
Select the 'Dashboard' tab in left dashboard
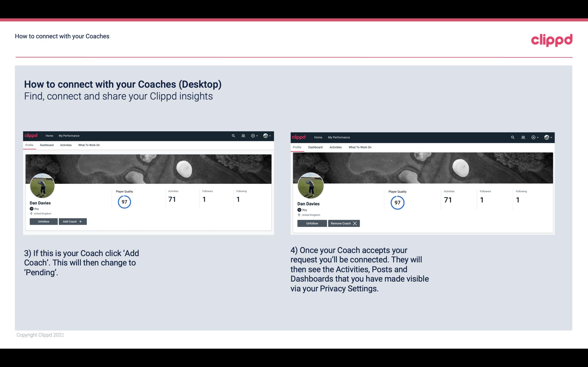[47, 145]
